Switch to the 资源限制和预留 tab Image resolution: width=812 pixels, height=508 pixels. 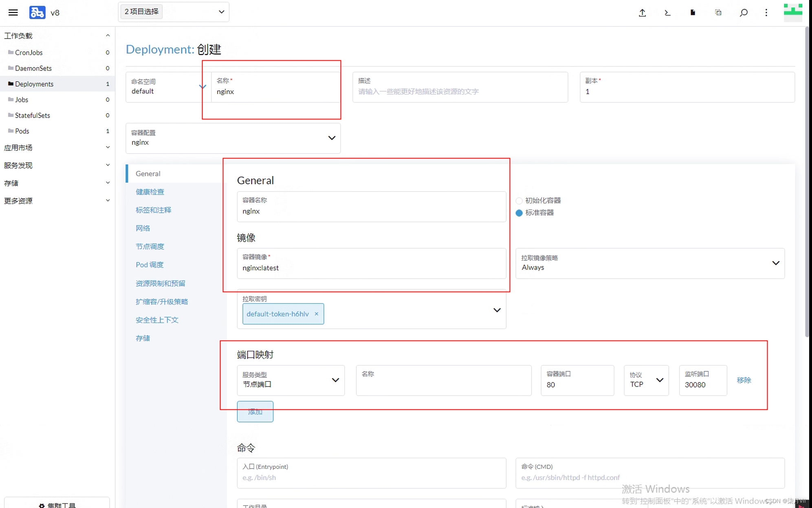[x=161, y=283]
